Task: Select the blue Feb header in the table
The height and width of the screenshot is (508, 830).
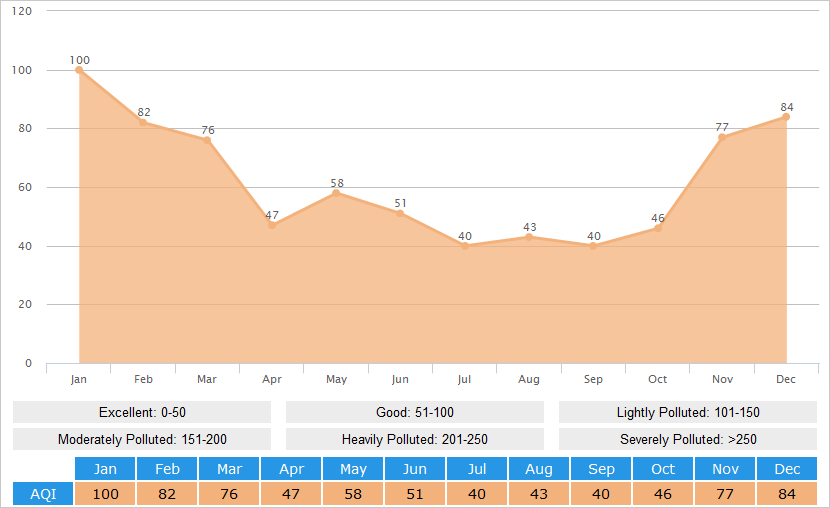Action: pyautogui.click(x=167, y=469)
